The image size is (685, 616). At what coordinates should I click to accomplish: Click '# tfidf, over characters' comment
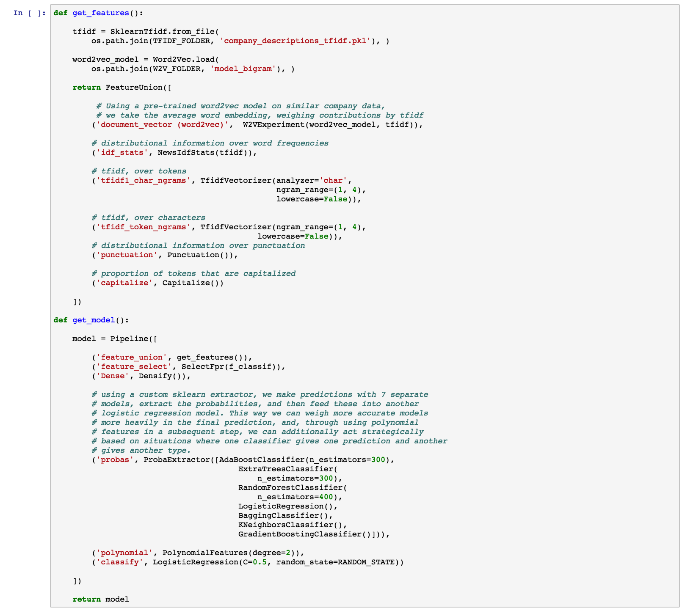click(148, 217)
